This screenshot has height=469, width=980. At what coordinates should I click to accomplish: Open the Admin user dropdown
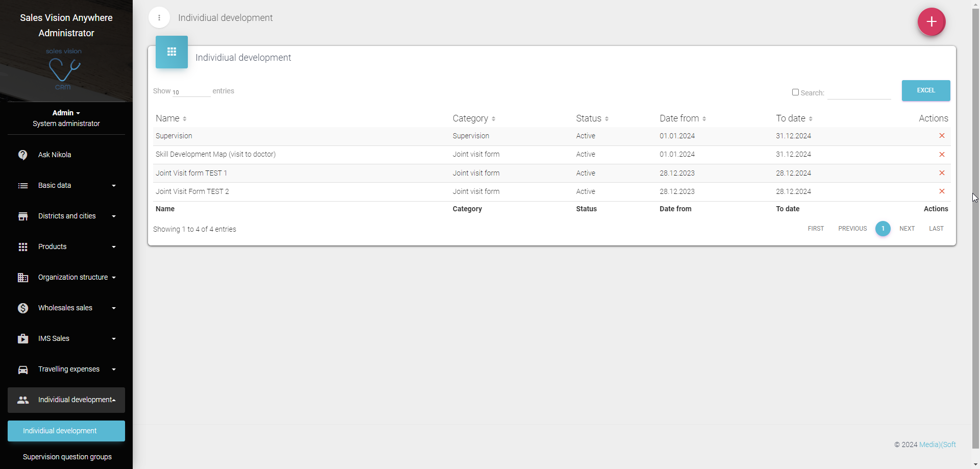pos(66,113)
